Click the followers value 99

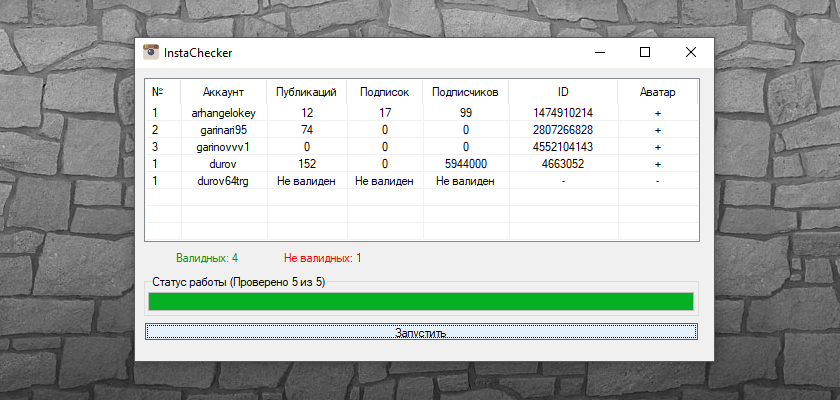466,113
